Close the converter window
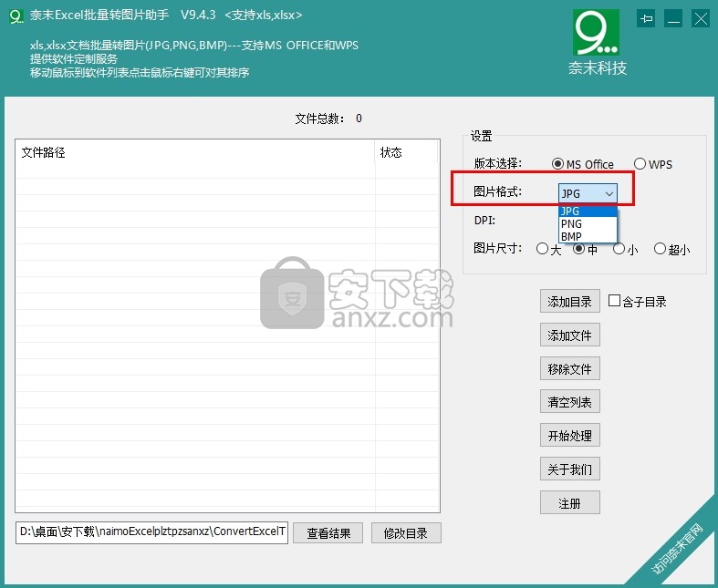Image resolution: width=718 pixels, height=588 pixels. (701, 19)
